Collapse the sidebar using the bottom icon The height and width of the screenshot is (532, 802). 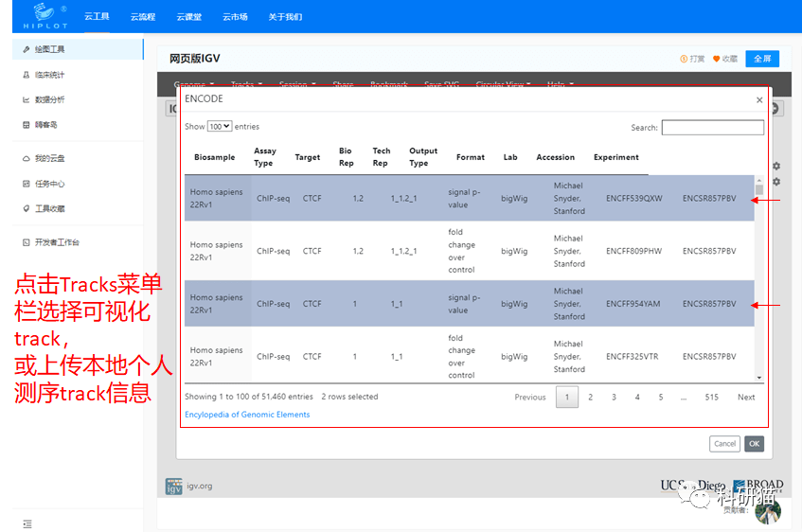(x=27, y=523)
